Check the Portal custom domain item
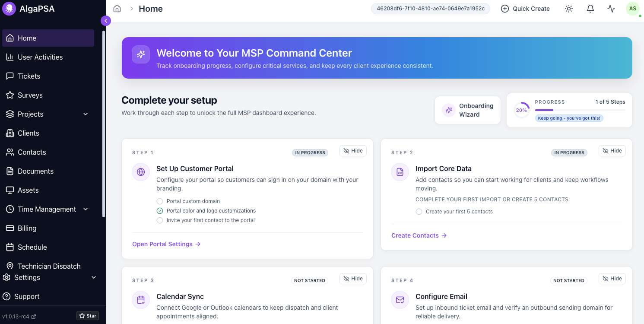 tap(160, 201)
